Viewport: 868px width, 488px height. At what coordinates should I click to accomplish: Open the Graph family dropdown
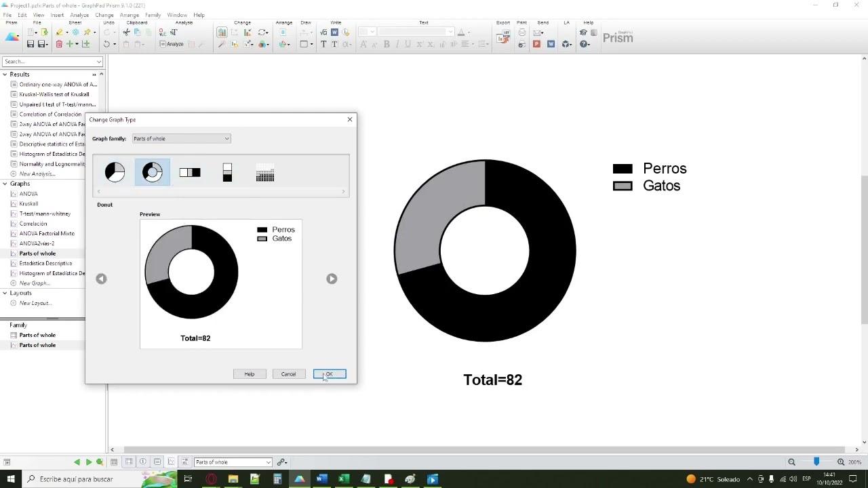[x=181, y=139]
